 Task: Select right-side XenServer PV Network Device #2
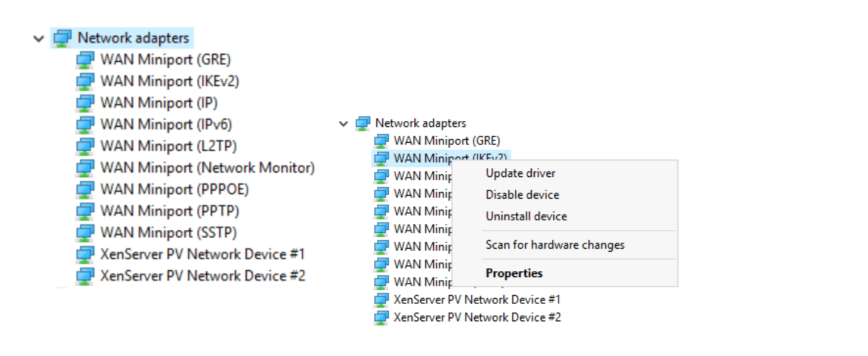pyautogui.click(x=477, y=317)
